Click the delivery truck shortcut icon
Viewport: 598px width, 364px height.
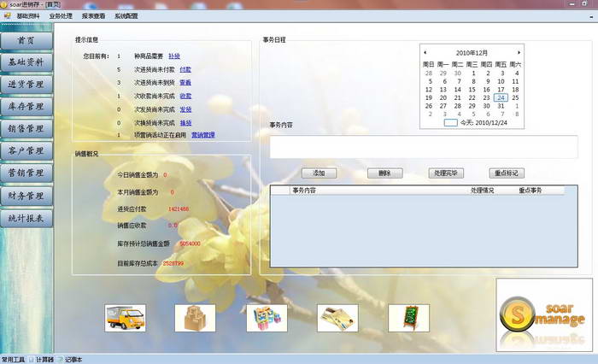[125, 318]
